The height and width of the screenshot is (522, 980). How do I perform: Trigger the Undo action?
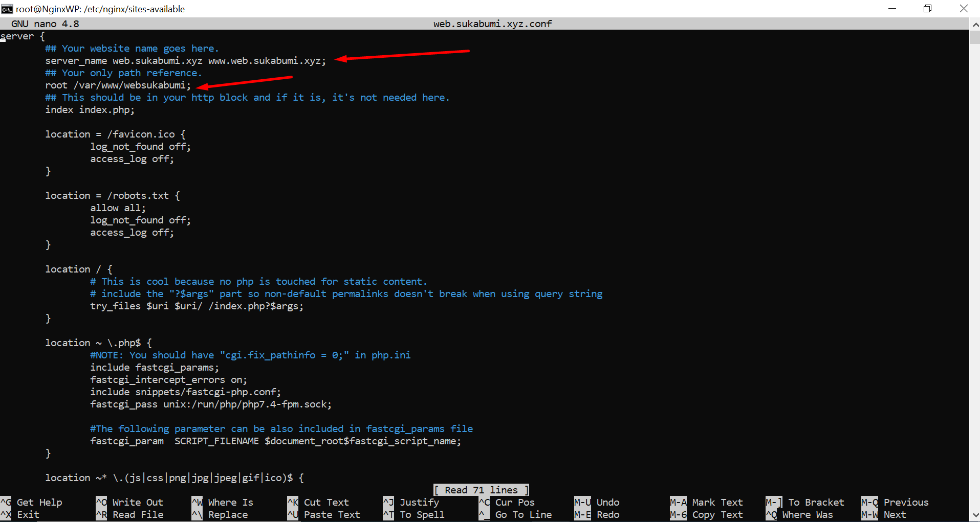607,502
